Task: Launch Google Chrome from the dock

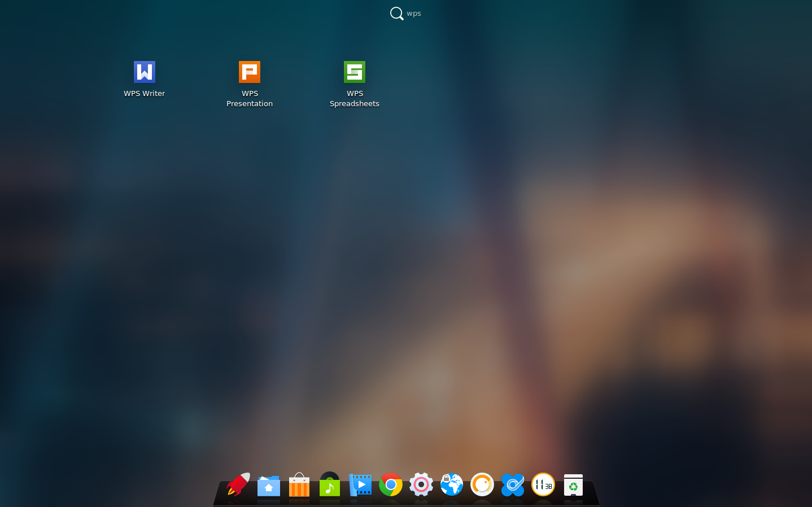Action: point(391,484)
